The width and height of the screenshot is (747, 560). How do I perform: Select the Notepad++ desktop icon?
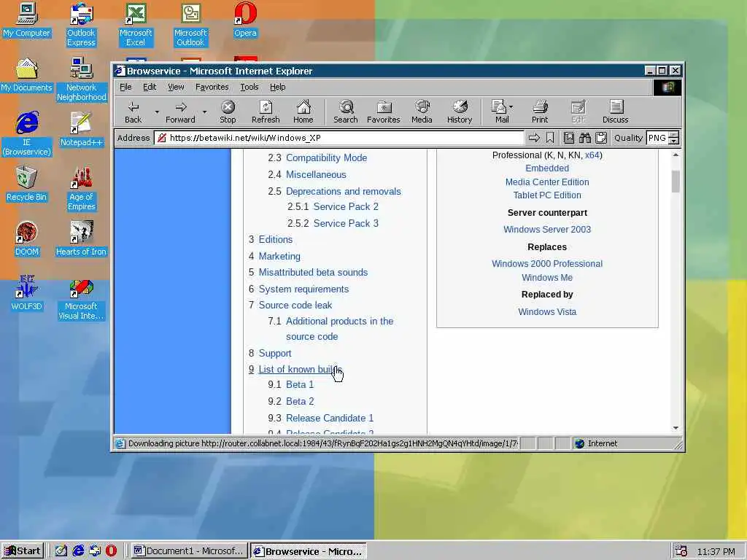click(82, 130)
